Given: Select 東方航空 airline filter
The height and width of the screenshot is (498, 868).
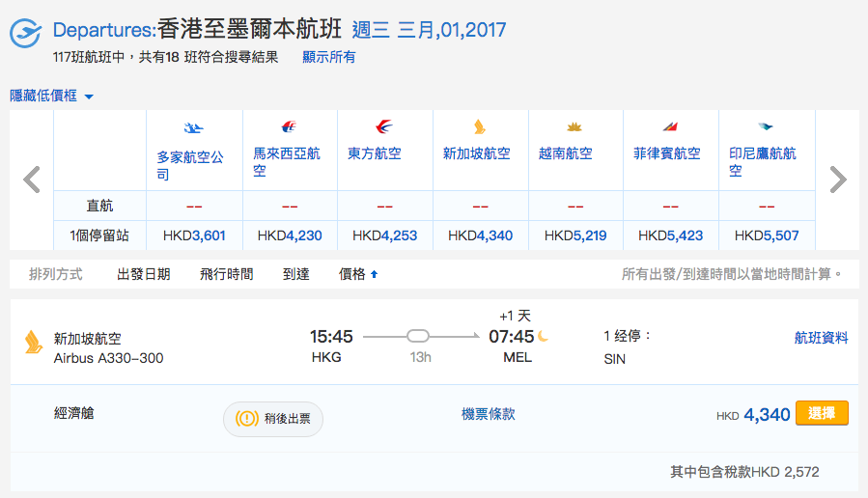Looking at the screenshot, I should tap(375, 153).
